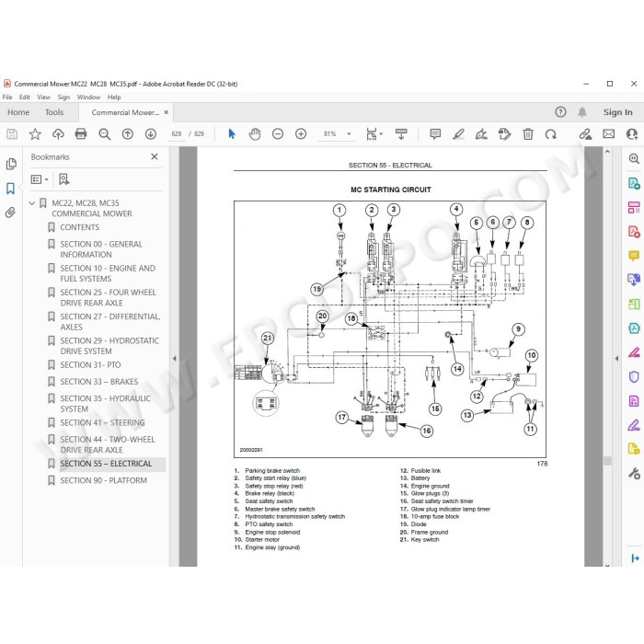Image resolution: width=644 pixels, height=644 pixels.
Task: Select the Highlight text tool
Action: 458,134
